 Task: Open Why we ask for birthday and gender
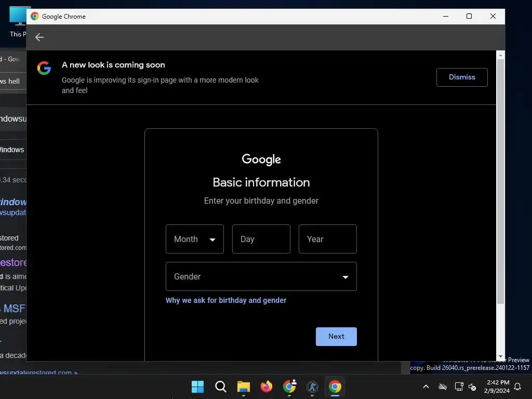point(226,300)
